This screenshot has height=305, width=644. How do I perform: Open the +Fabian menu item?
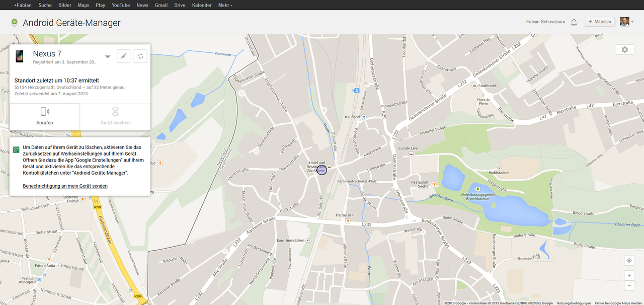click(x=23, y=5)
